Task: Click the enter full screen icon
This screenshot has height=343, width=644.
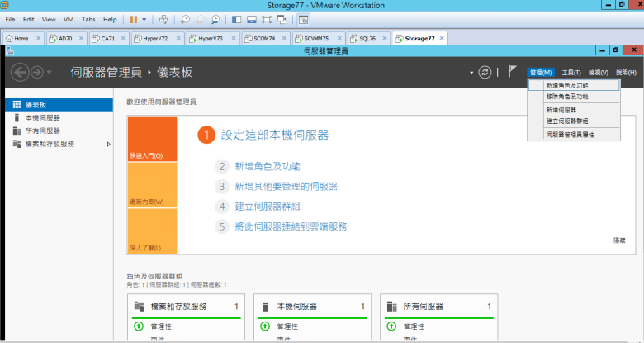Action: click(268, 18)
